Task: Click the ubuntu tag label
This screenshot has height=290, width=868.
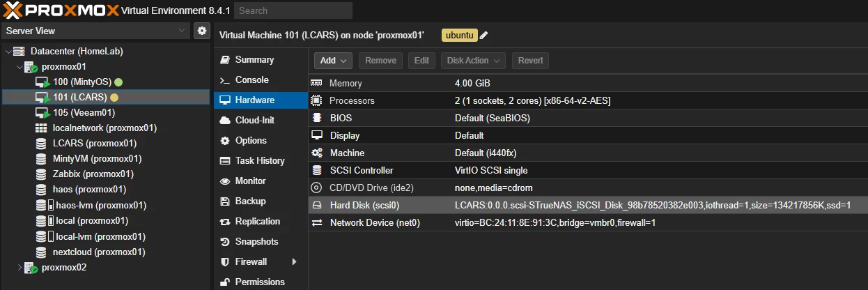Action: tap(459, 36)
